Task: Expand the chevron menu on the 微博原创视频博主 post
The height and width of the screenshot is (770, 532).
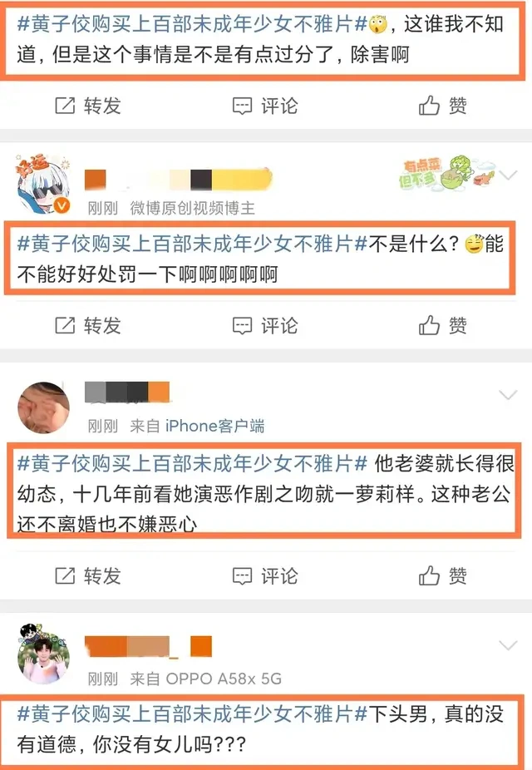Action: [508, 175]
